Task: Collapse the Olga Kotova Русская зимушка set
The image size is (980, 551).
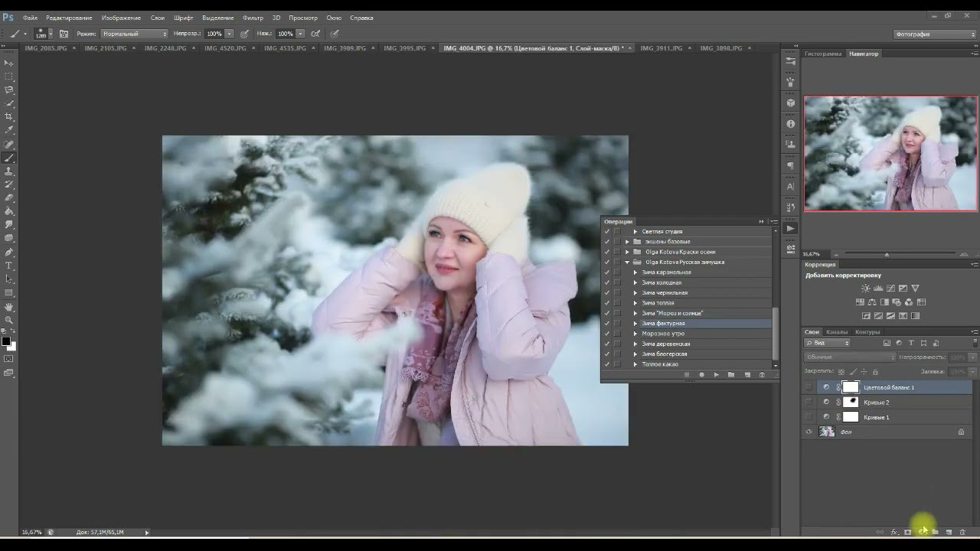Action: click(628, 261)
